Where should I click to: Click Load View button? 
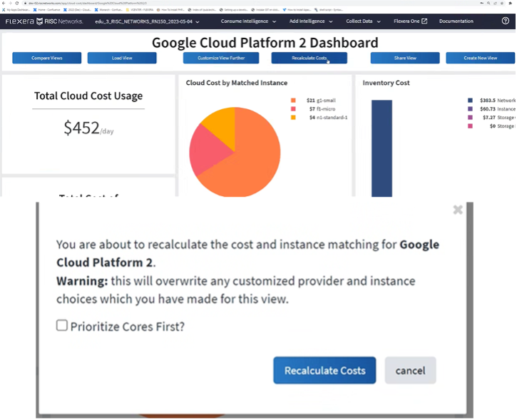click(122, 58)
